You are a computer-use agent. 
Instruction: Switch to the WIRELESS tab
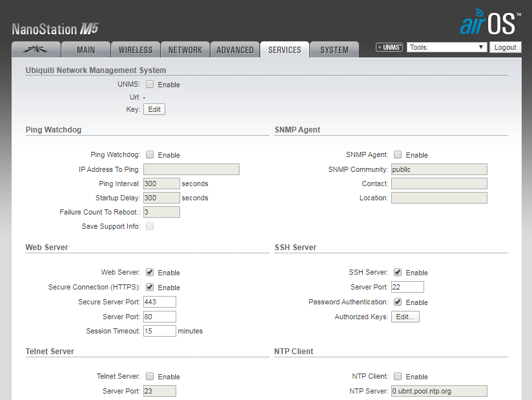(136, 50)
